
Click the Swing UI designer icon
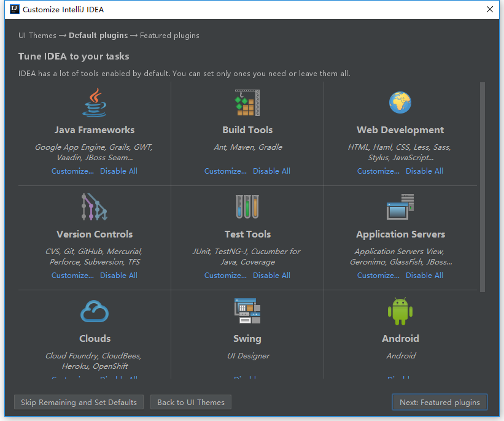[x=247, y=311]
